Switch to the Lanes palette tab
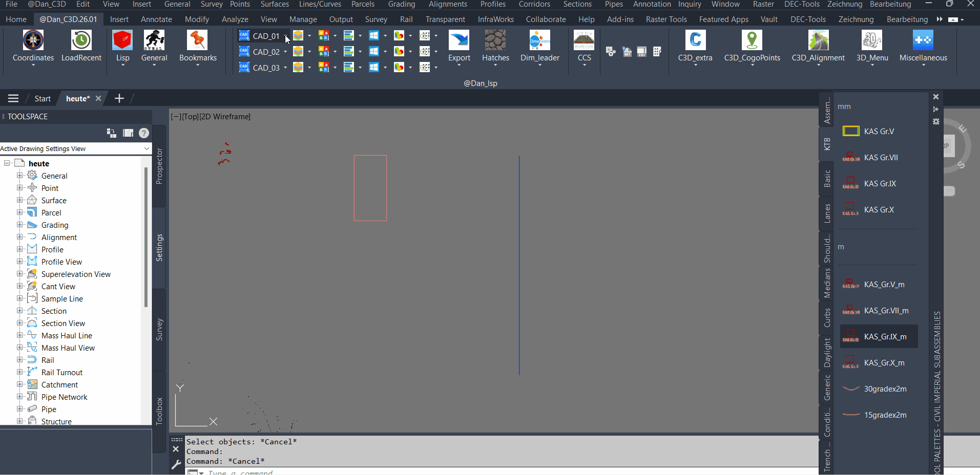 (x=827, y=213)
